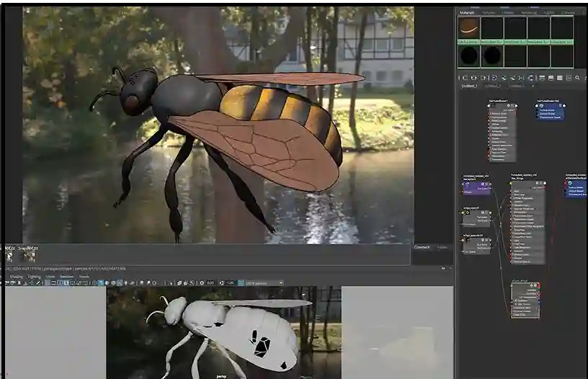Viewport: 588px width, 379px height.
Task: Open the Shading panel menu
Action: pos(17,277)
